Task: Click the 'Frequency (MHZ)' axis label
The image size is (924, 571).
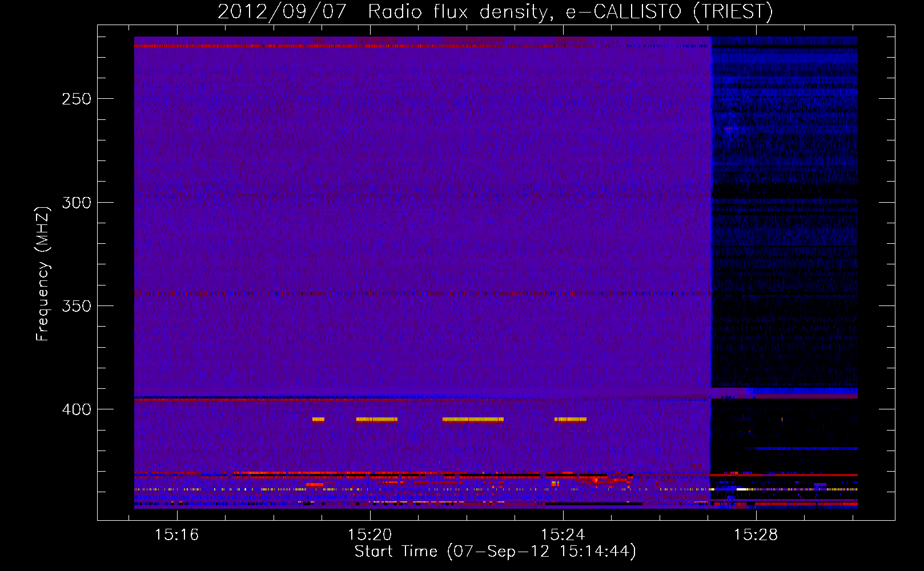Action: click(x=43, y=274)
